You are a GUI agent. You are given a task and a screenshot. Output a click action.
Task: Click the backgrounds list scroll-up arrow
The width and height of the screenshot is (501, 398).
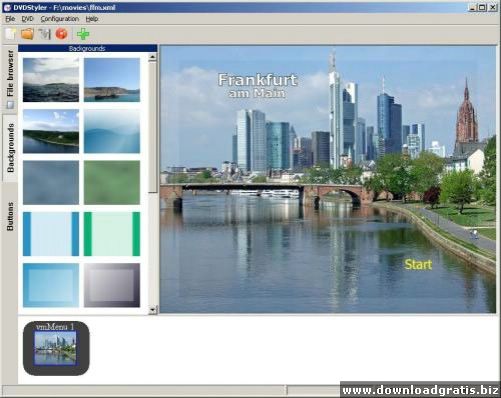(x=152, y=57)
